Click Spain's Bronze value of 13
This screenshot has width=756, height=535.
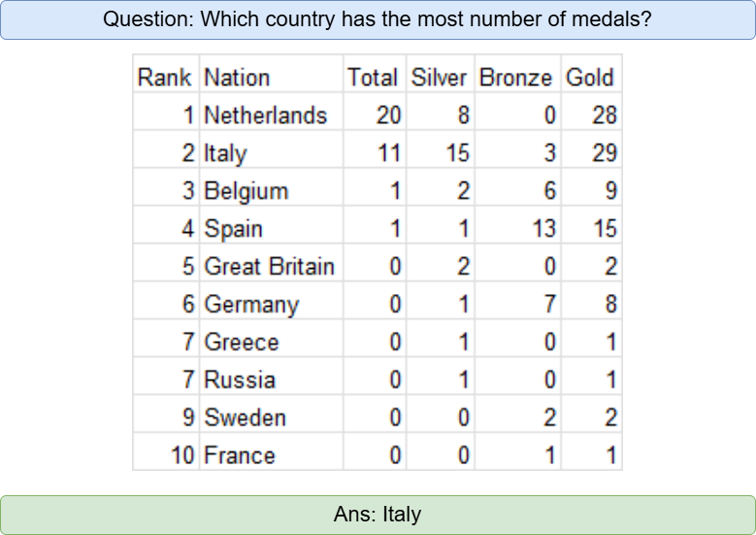coord(543,229)
